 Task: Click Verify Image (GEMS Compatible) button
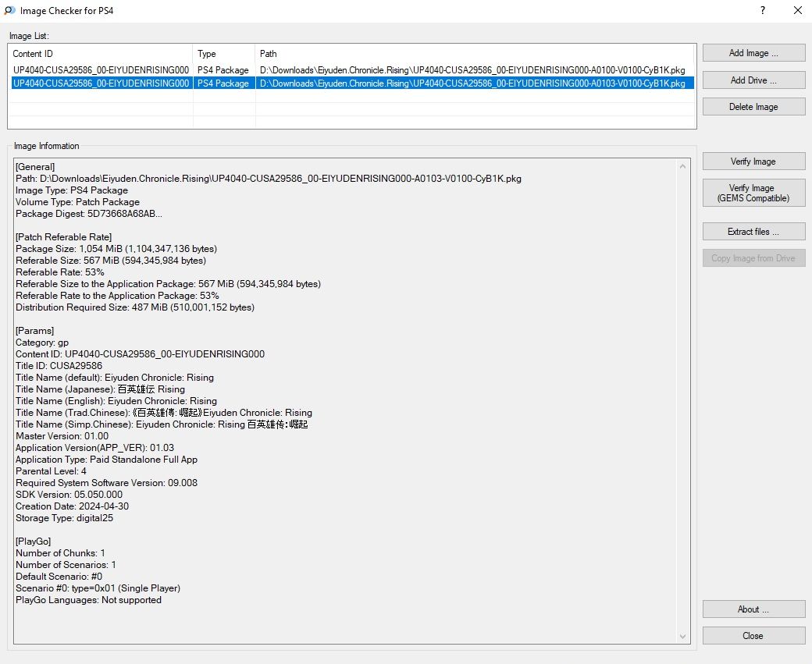tap(753, 193)
